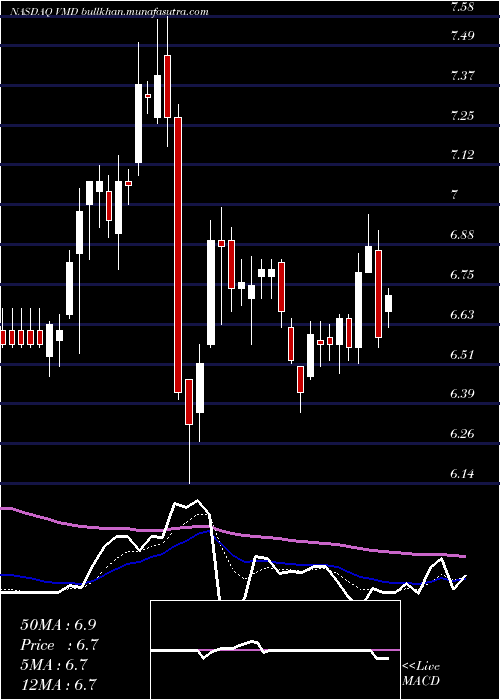
Task: Click inside the MACD inset chart box
Action: pyautogui.click(x=275, y=650)
